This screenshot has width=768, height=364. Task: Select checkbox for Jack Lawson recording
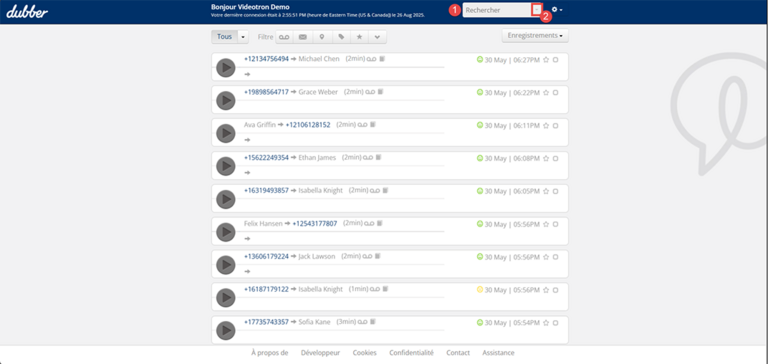(x=555, y=257)
